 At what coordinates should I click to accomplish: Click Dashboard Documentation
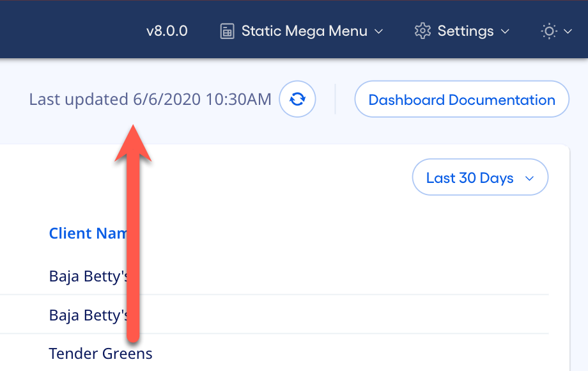(461, 99)
